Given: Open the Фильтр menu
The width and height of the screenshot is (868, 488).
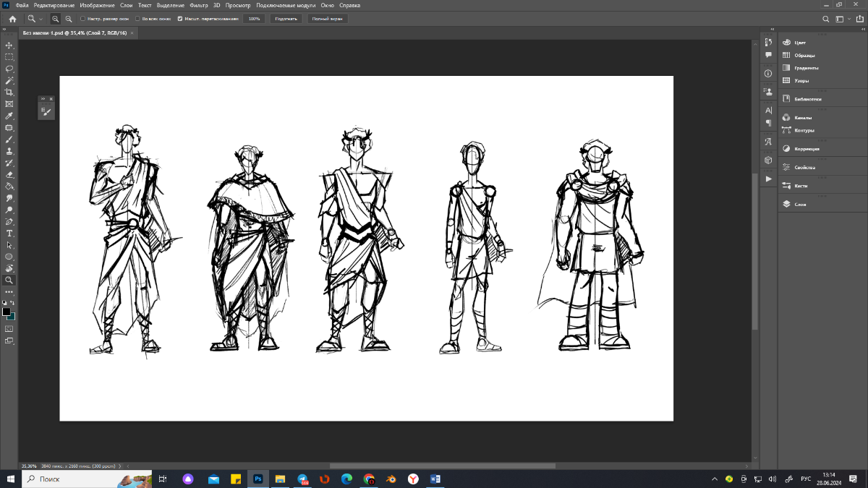Looking at the screenshot, I should pos(198,5).
